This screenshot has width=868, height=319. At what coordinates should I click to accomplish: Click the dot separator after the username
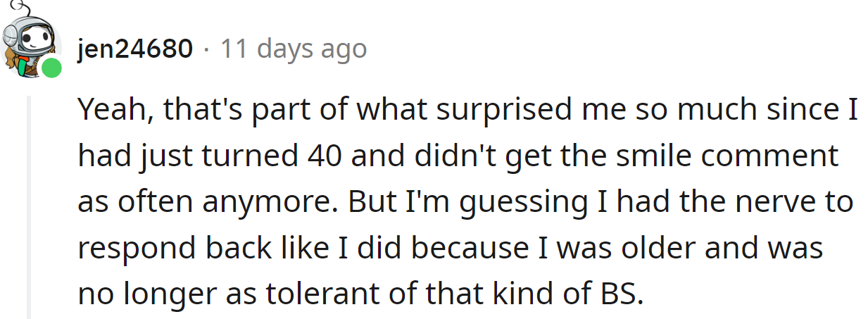(x=206, y=49)
